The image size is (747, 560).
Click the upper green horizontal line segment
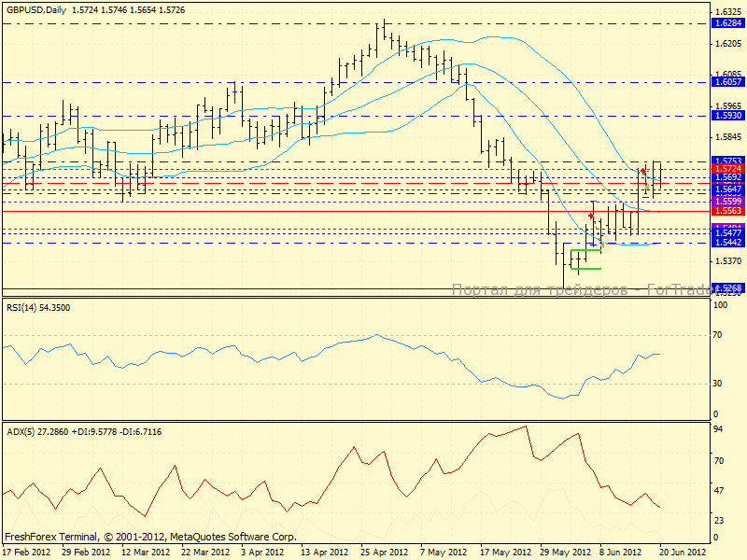(x=586, y=250)
